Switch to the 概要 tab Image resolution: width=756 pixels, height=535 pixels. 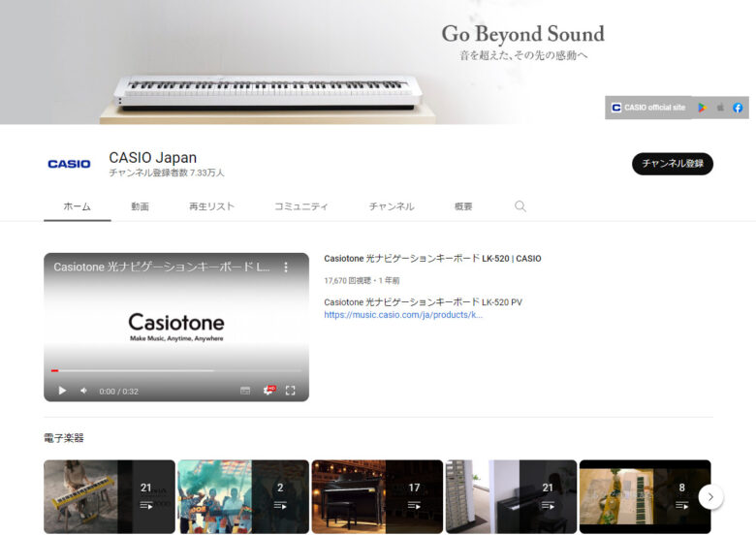463,206
